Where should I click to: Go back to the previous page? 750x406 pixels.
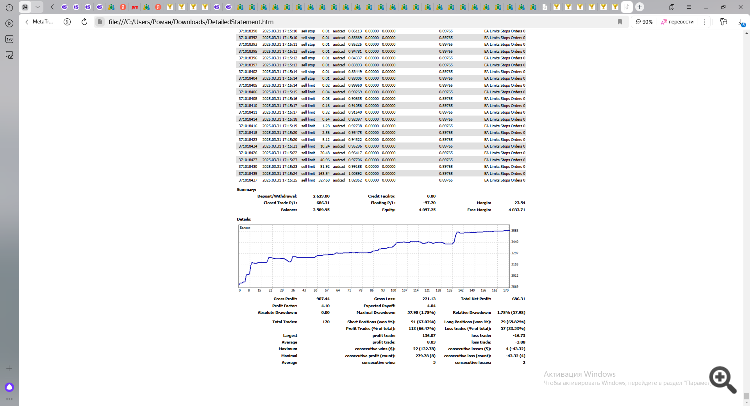pyautogui.click(x=27, y=22)
